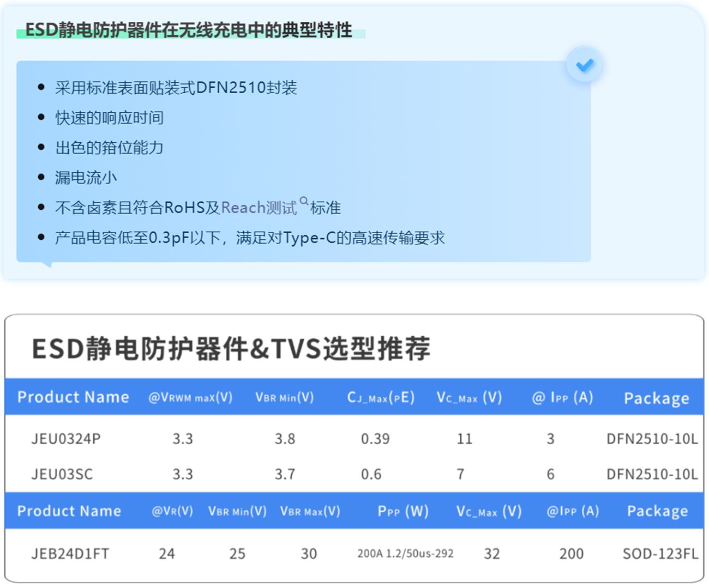Image resolution: width=709 pixels, height=588 pixels.
Task: Select the JEB24D1FT product name
Action: click(x=70, y=554)
